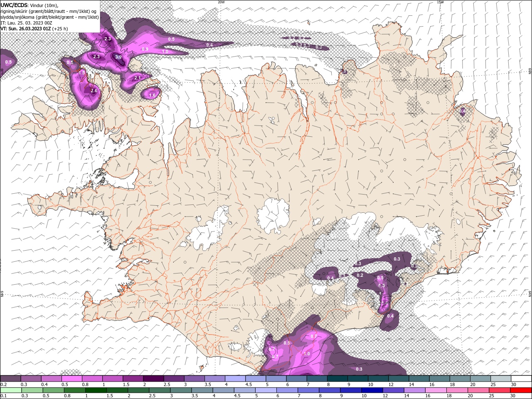Click the '2.1' precipitation label
This screenshot has height=399, width=532.
point(138,78)
